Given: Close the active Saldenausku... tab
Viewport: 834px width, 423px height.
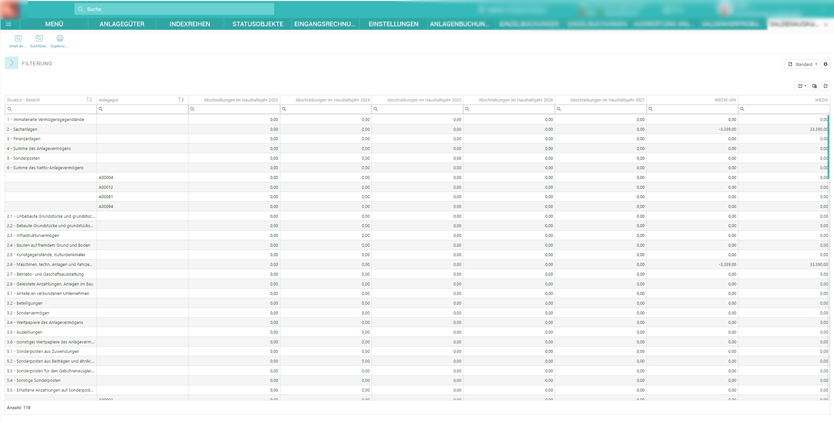Looking at the screenshot, I should (x=826, y=24).
